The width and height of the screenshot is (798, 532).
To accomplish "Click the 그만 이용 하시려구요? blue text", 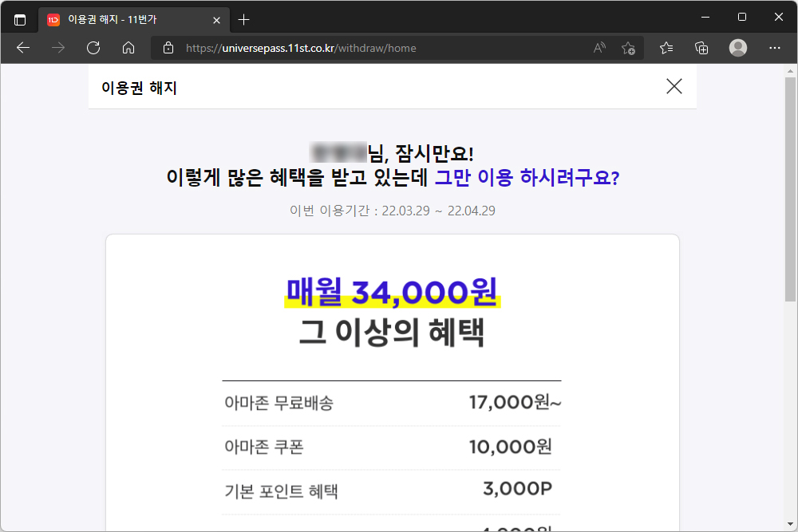I will pyautogui.click(x=527, y=178).
